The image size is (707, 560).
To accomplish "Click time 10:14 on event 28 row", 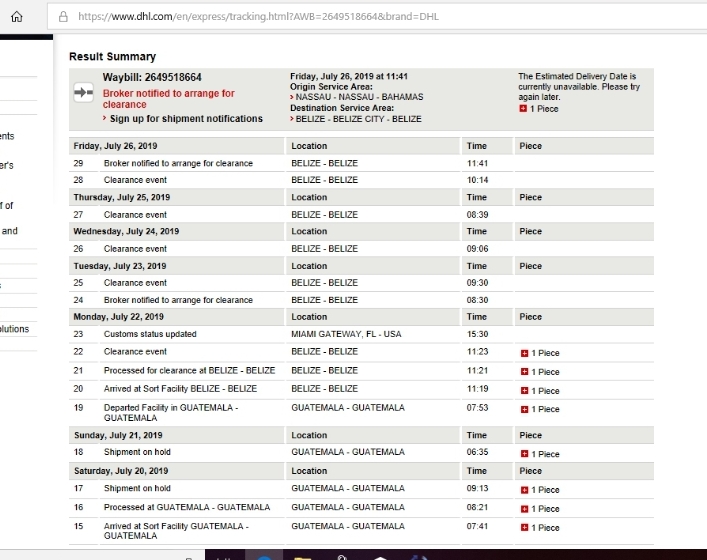I will (x=477, y=180).
